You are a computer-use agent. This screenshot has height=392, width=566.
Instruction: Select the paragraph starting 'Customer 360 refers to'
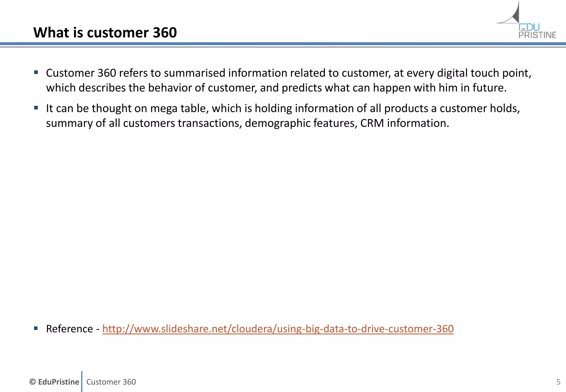point(289,80)
